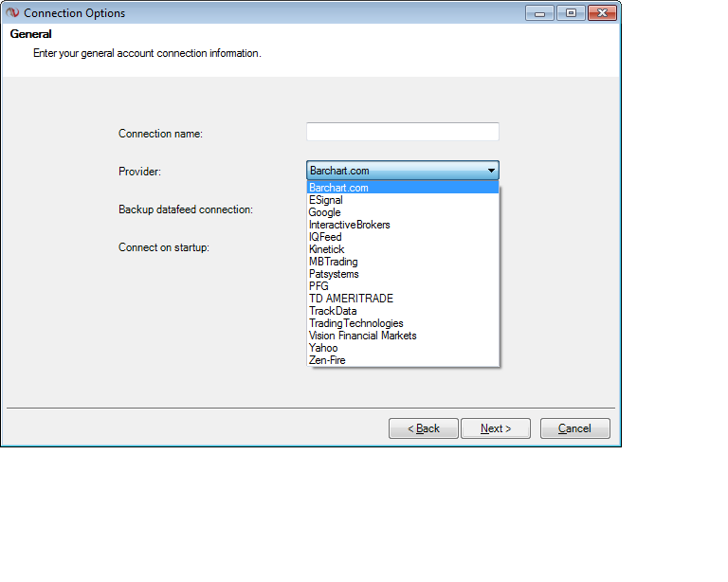The image size is (728, 582).
Task: Choose ESignal from the provider list
Action: (403, 200)
